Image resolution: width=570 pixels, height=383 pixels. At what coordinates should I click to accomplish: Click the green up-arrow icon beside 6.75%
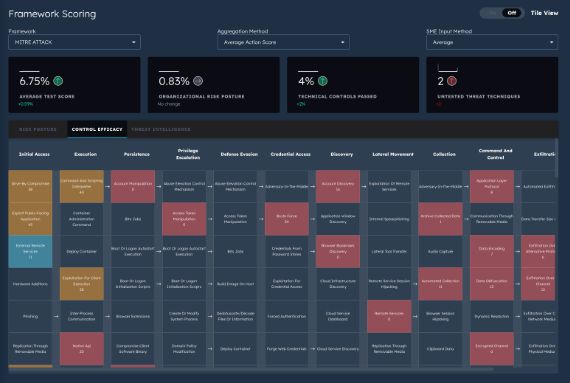(58, 81)
